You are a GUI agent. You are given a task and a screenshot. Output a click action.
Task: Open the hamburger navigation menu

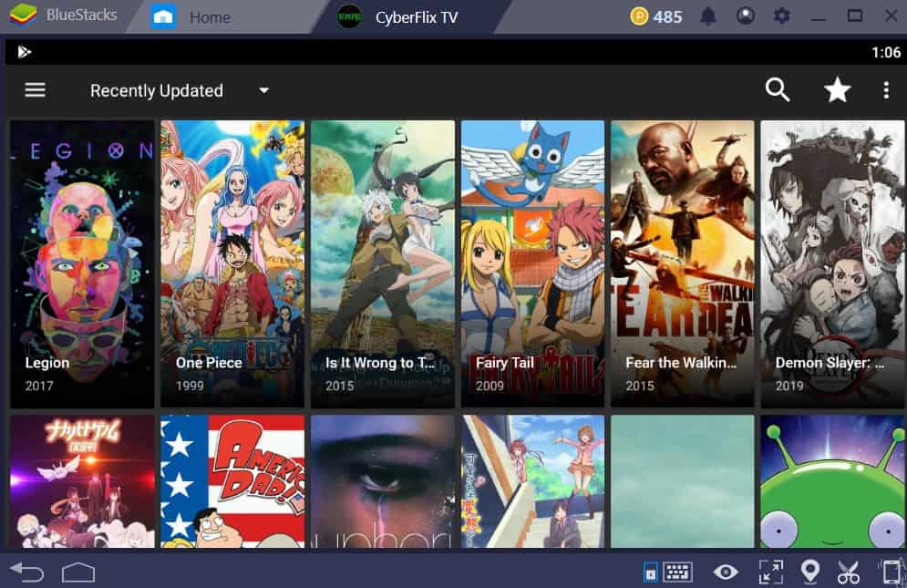coord(36,89)
